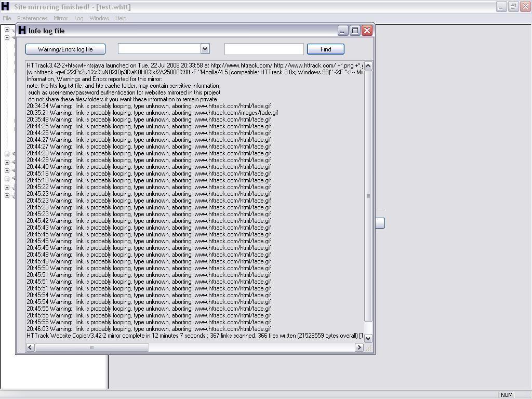The image size is (532, 399).
Task: Click inside the empty combo box field
Action: pos(159,49)
